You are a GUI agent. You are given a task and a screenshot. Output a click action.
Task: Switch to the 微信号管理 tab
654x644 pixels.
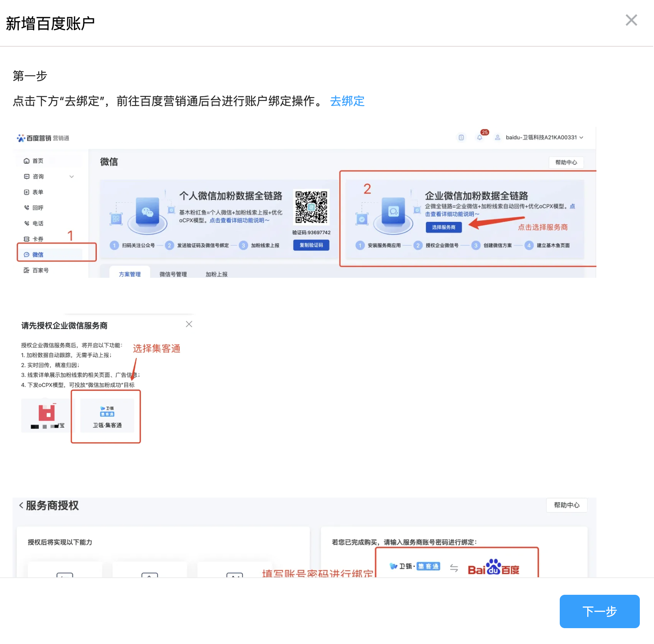pyautogui.click(x=173, y=274)
